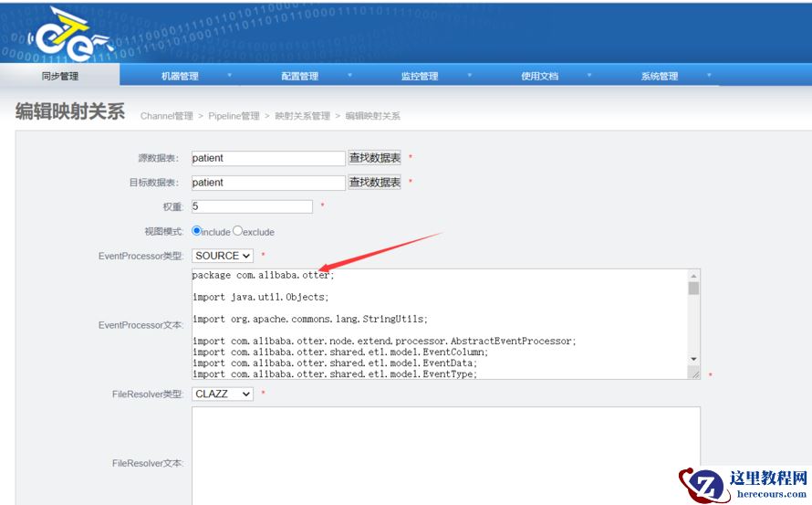Open the FileResolver类型 CLAZZ dropdown
The image size is (812, 505).
pyautogui.click(x=223, y=394)
